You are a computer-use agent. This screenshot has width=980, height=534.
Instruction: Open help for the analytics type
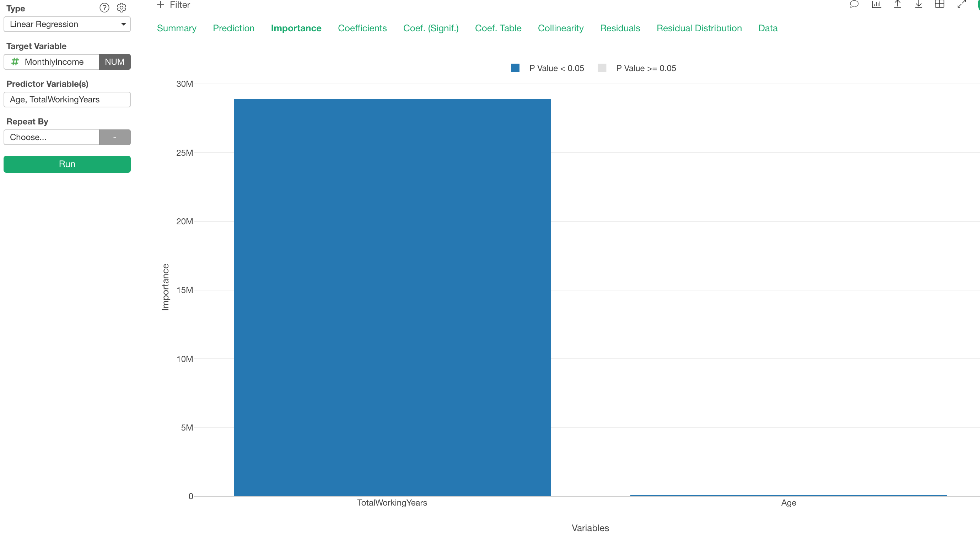click(x=104, y=7)
